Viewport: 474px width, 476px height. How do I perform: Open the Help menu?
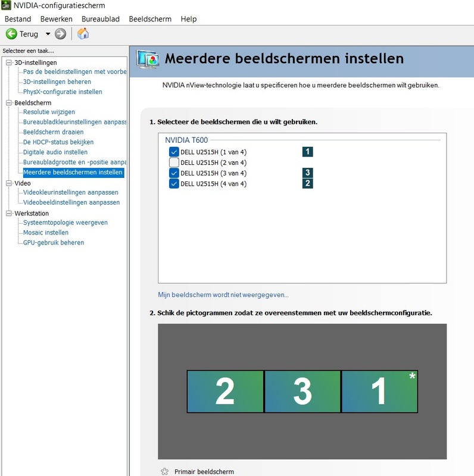[x=189, y=19]
